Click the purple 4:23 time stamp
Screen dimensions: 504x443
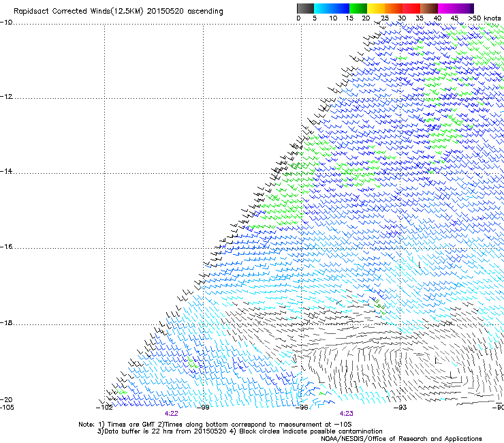pyautogui.click(x=346, y=414)
